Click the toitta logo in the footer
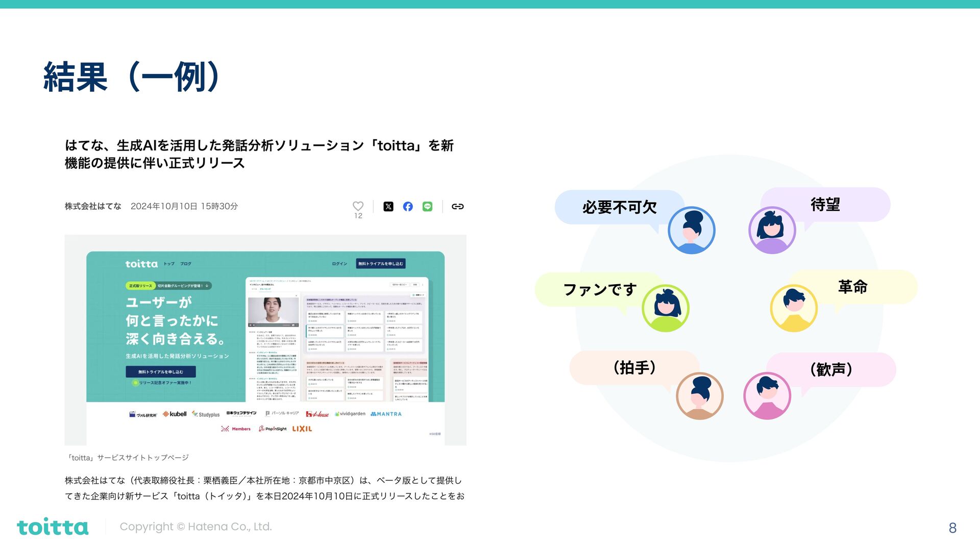980x551 pixels. pos(53,527)
